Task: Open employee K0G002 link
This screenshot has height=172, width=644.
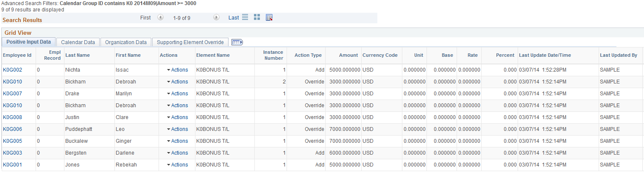Action: click(x=12, y=70)
